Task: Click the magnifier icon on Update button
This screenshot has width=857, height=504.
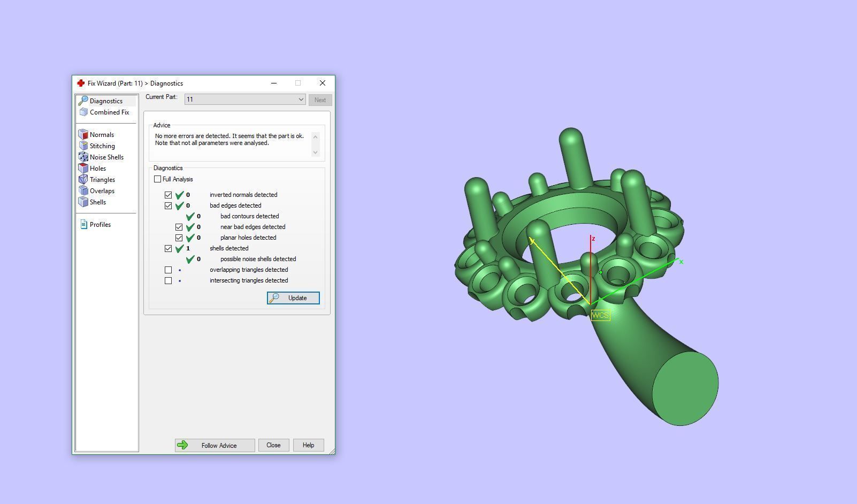Action: click(274, 298)
